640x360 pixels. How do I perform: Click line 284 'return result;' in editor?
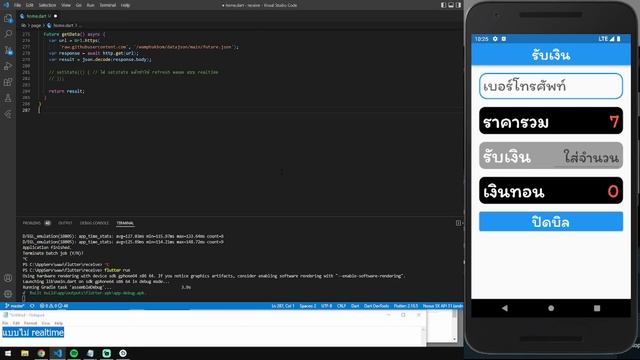67,91
